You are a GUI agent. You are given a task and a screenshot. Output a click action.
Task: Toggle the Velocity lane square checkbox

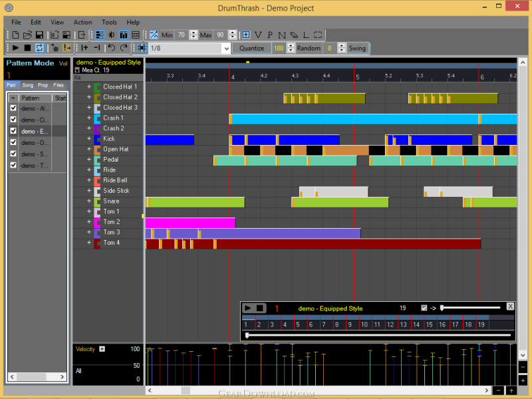pyautogui.click(x=102, y=348)
